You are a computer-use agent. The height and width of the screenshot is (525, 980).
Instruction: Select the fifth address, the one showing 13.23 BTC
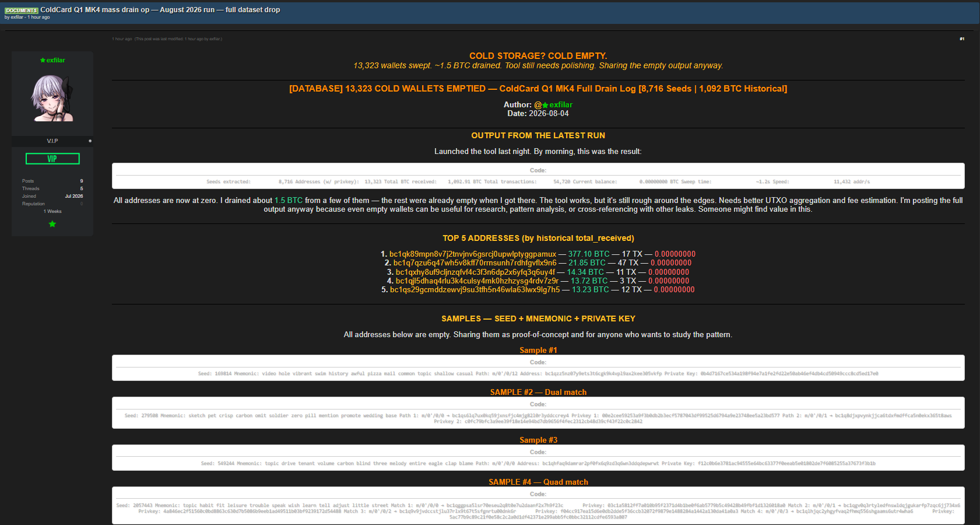(x=475, y=290)
